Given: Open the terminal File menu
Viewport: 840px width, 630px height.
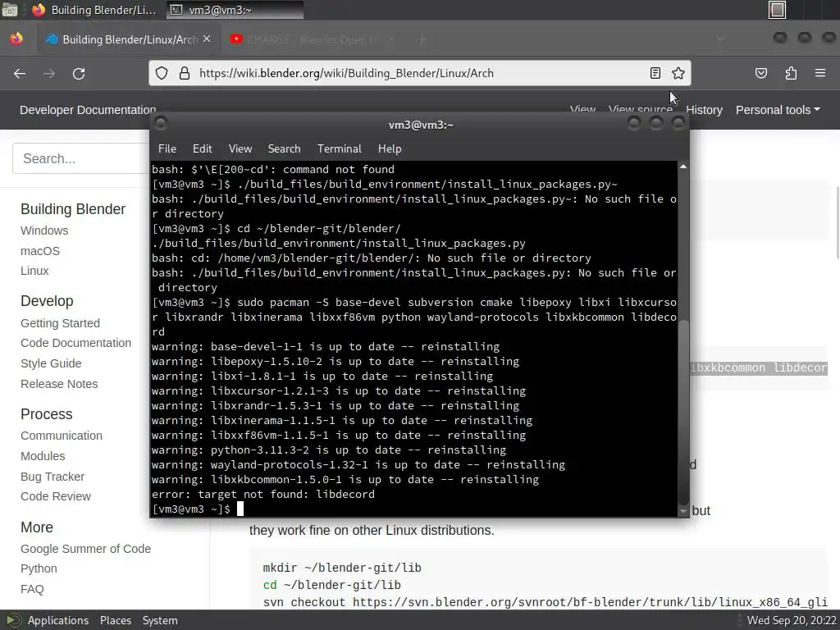Looking at the screenshot, I should pyautogui.click(x=167, y=149).
